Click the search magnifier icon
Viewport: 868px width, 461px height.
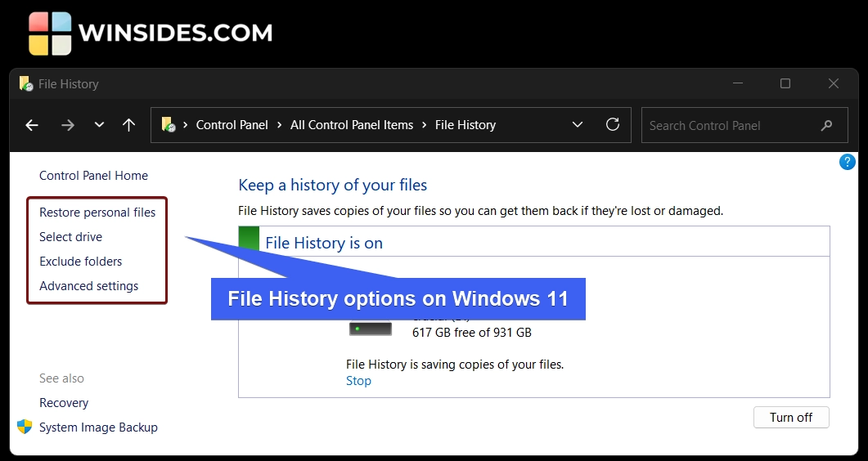click(x=826, y=126)
